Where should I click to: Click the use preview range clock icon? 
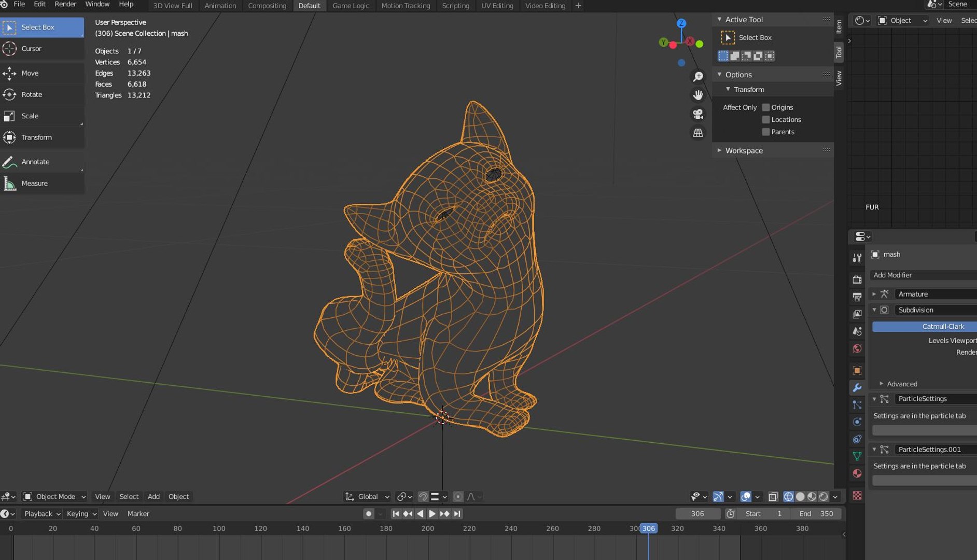(730, 514)
